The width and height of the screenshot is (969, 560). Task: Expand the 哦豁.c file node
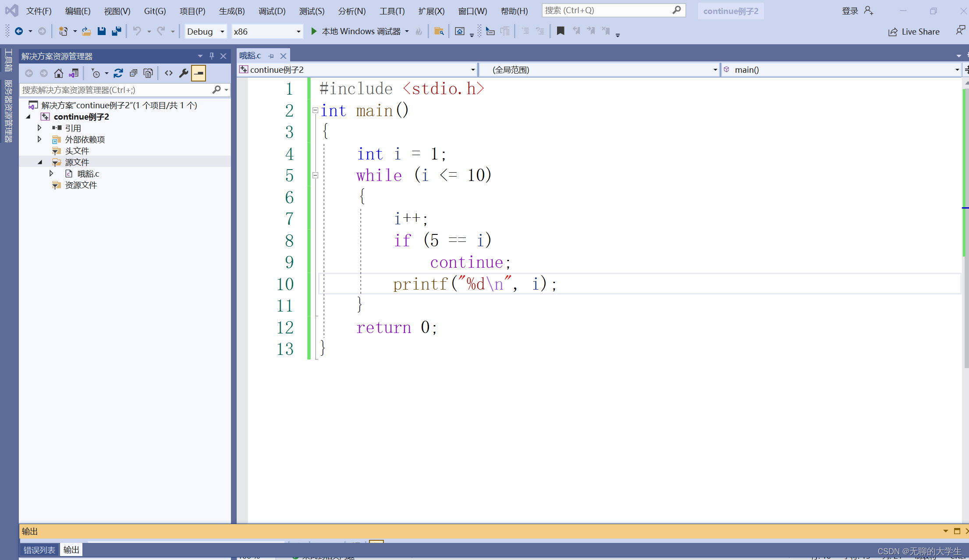[51, 174]
